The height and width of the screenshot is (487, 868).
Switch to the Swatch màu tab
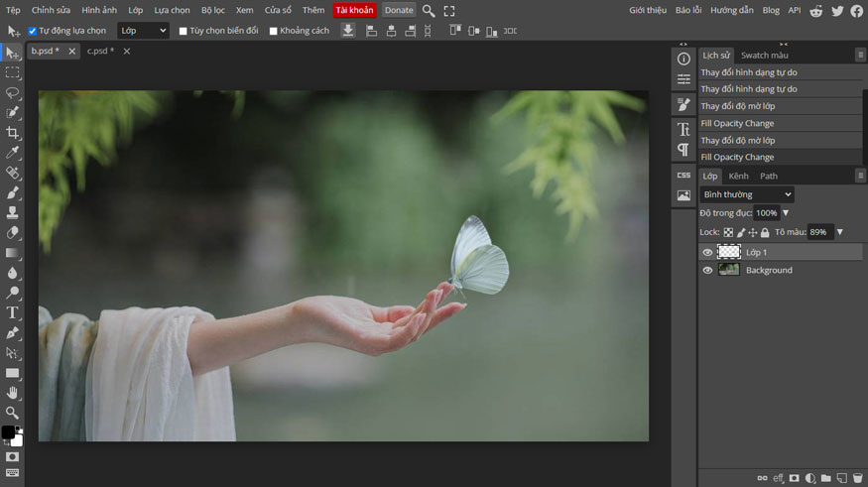tap(764, 55)
